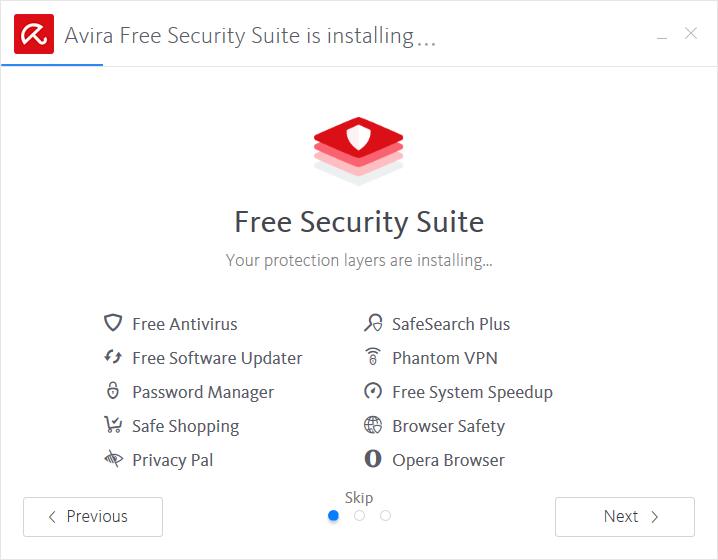
Task: Select the second page indicator dot
Action: click(359, 516)
